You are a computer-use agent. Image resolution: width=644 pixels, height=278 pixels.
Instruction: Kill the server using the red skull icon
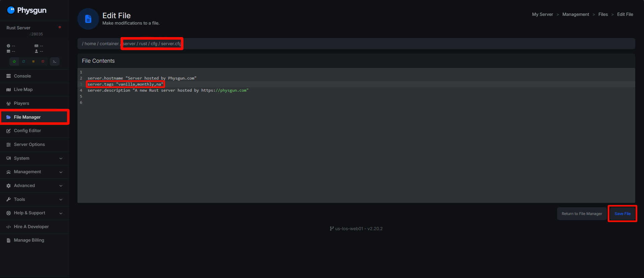pyautogui.click(x=43, y=61)
